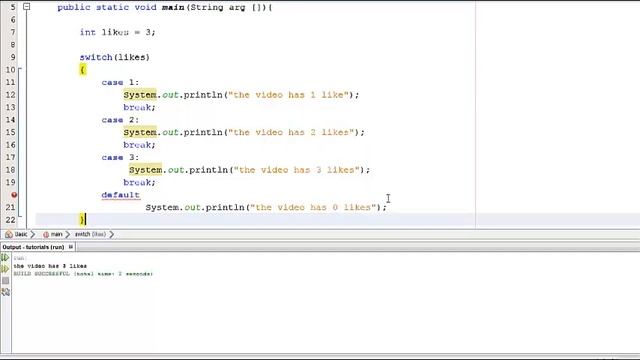Viewport: 640px width, 360px height.
Task: Click the highlighted System on line 15
Action: point(140,132)
